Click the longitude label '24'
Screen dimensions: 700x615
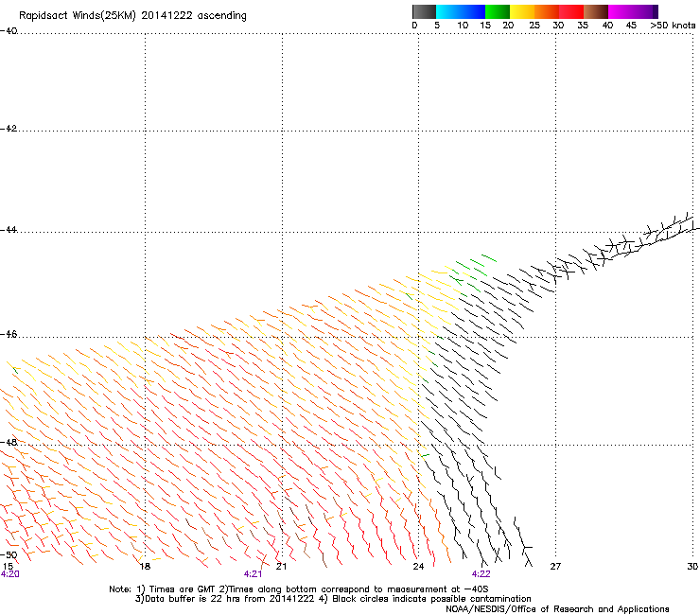[x=418, y=567]
